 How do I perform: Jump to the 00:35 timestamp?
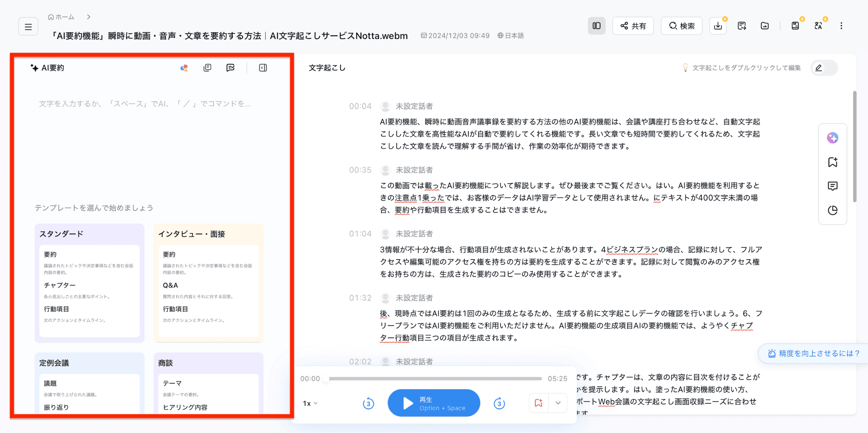pos(360,170)
